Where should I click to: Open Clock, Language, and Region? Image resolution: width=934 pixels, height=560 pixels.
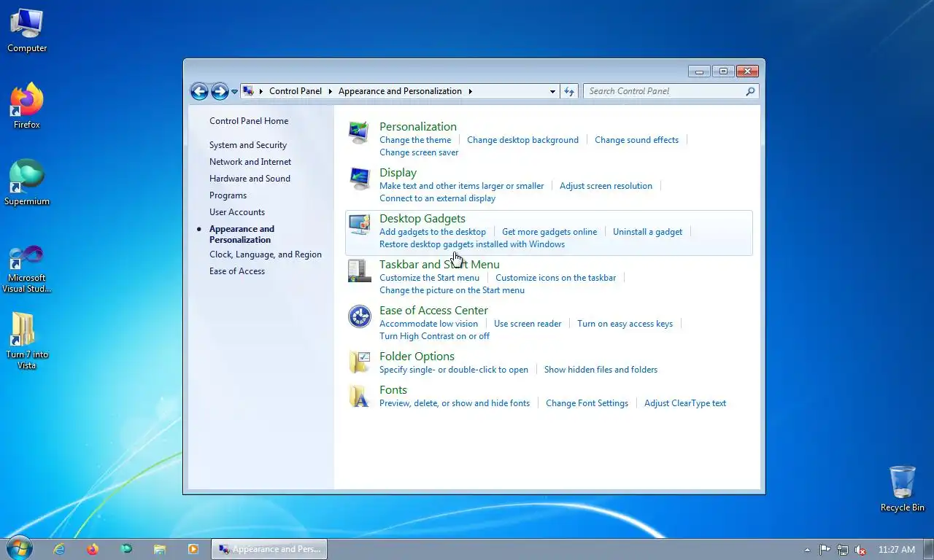266,254
